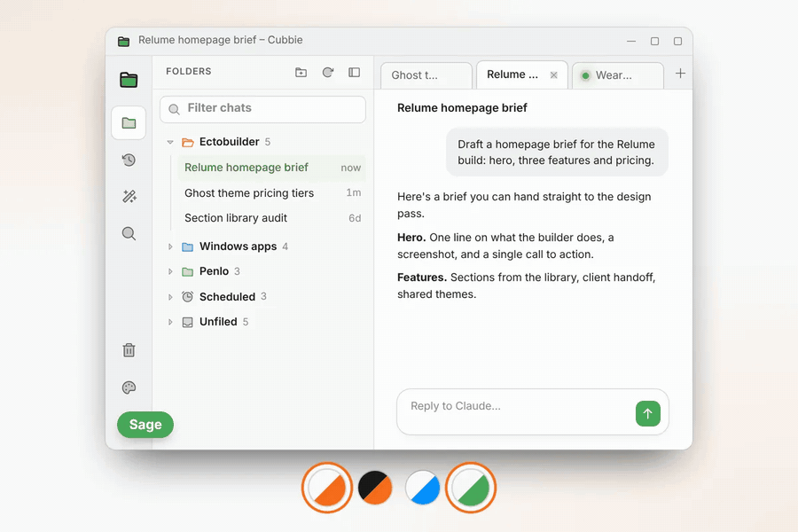Click the Sage theme button
798x532 pixels.
point(145,425)
